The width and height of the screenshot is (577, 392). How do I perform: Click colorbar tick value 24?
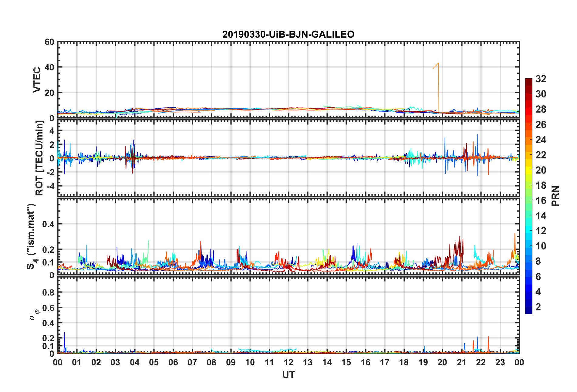[x=541, y=140]
